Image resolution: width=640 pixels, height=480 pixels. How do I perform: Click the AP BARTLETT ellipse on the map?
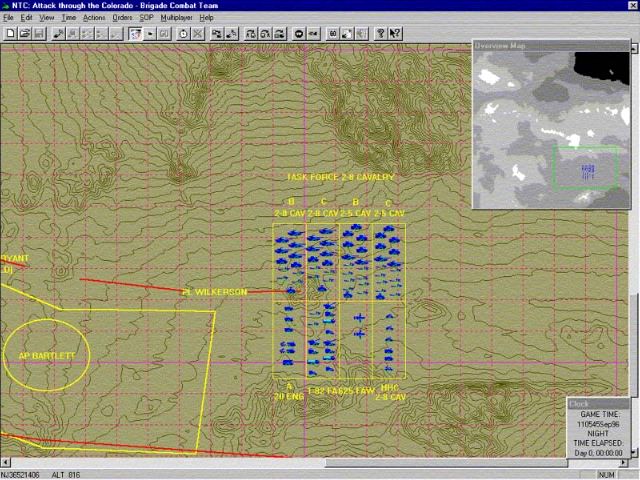point(47,356)
